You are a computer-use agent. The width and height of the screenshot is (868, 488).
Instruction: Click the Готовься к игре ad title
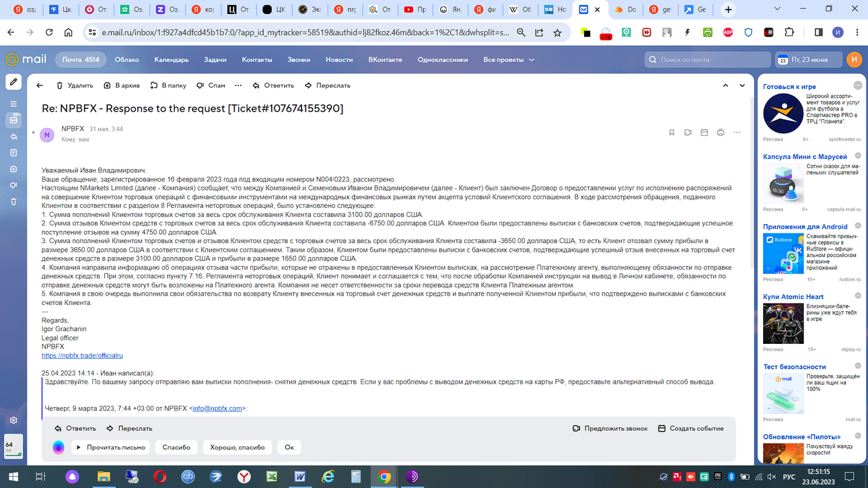coord(789,87)
